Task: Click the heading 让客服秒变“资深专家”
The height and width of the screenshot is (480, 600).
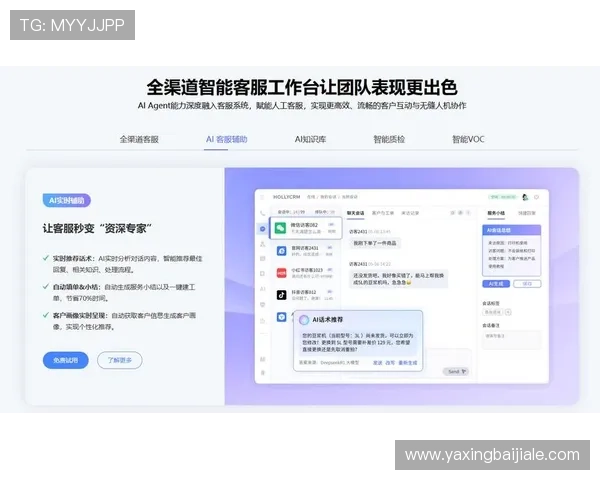Action: (97, 229)
